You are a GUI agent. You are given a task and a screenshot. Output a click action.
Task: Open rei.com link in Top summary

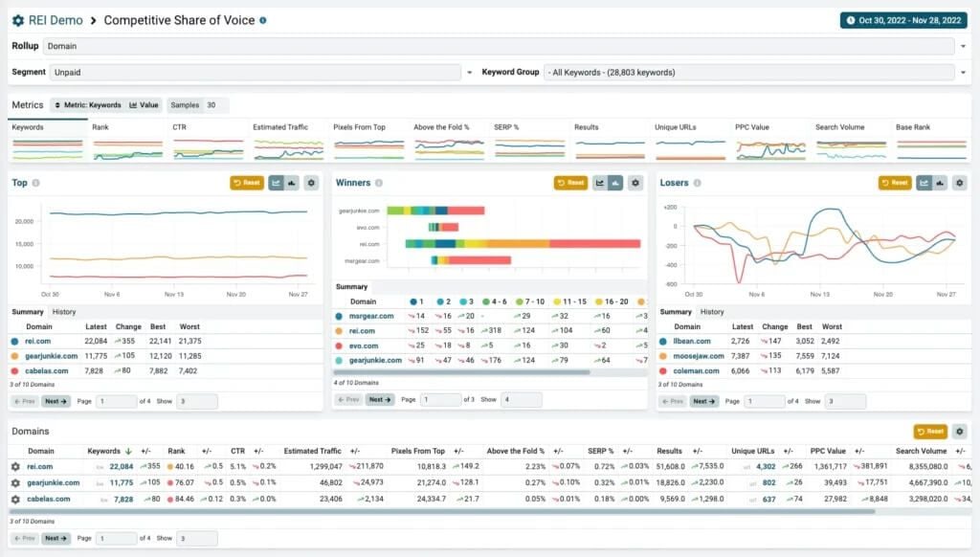[x=37, y=342]
